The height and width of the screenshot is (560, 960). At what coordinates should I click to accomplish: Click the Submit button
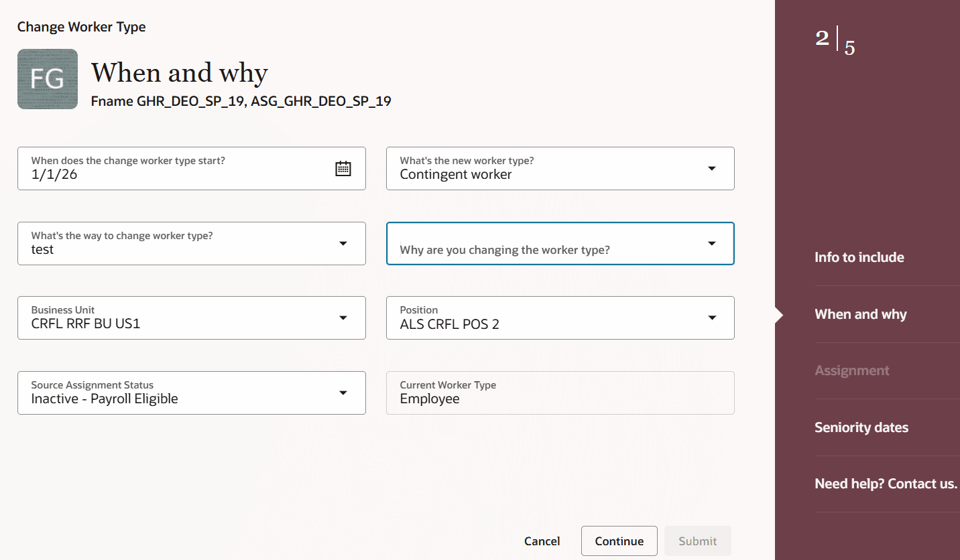click(x=697, y=541)
